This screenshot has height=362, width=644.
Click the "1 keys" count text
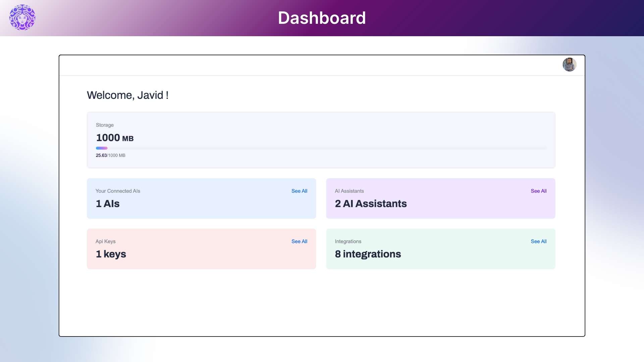[111, 254]
